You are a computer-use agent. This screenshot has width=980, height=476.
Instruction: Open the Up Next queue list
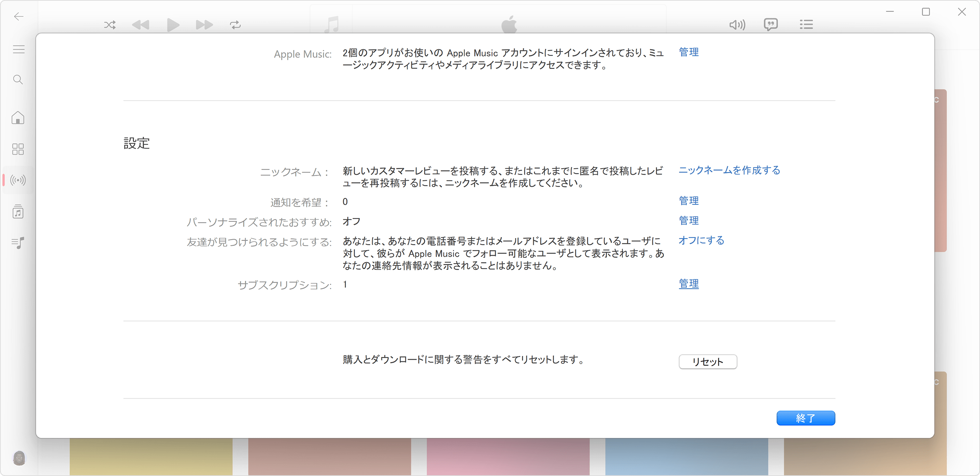tap(806, 24)
